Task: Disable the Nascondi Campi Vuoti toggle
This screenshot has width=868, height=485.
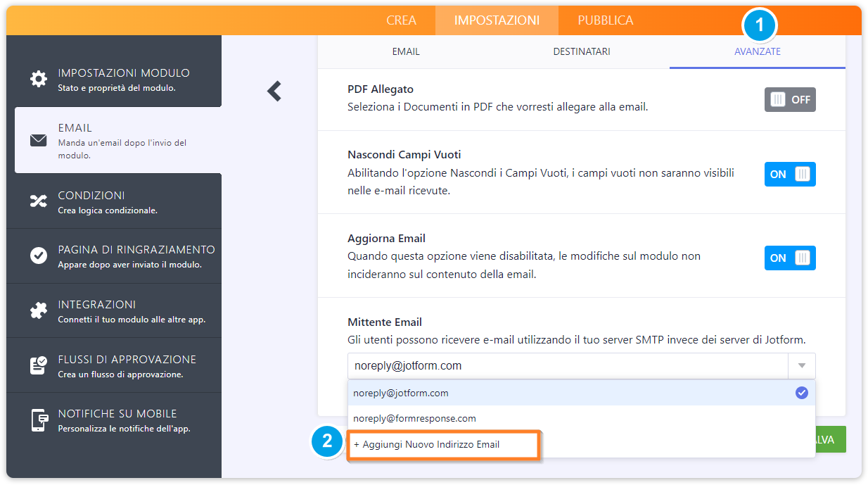Action: [789, 174]
